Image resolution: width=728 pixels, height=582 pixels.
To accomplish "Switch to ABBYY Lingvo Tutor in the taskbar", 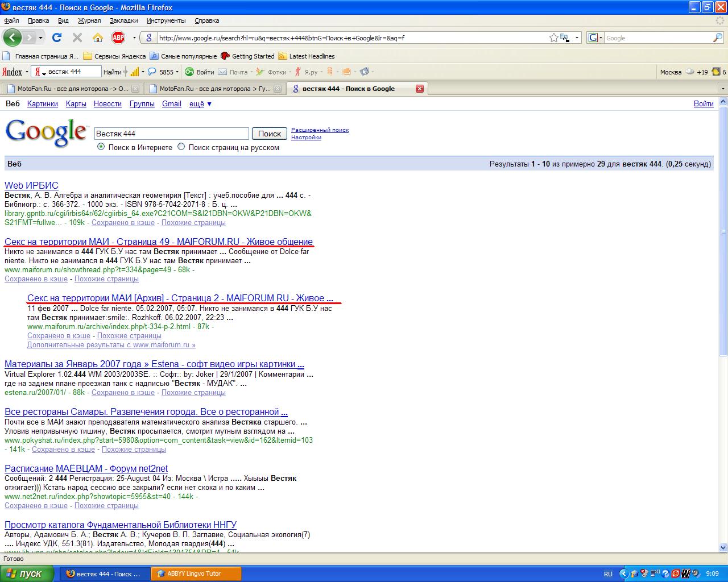I will (197, 573).
